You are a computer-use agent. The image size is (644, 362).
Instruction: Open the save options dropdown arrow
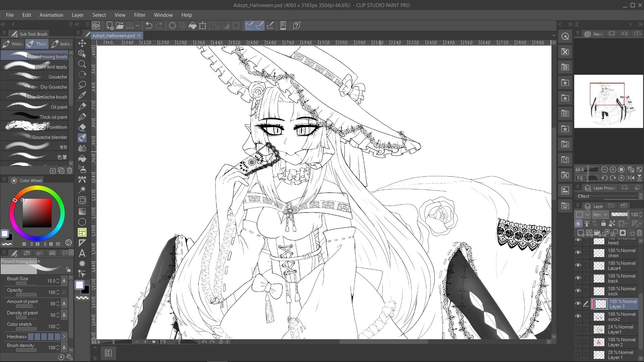pyautogui.click(x=137, y=25)
